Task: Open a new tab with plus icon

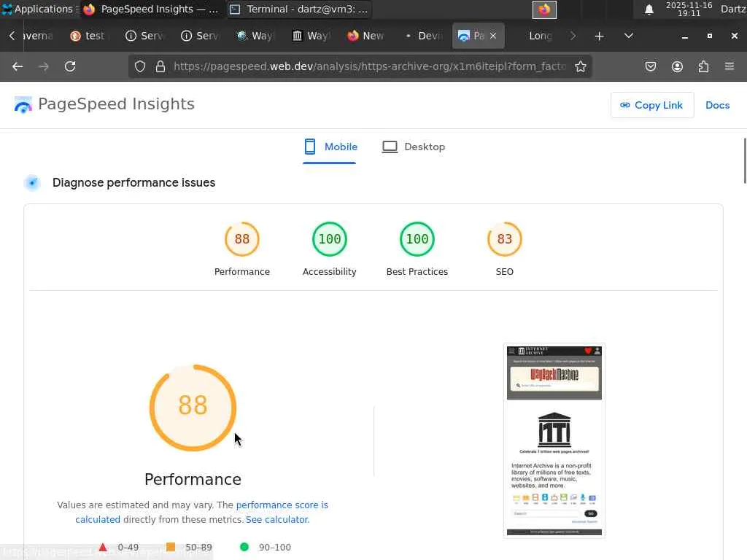Action: pyautogui.click(x=600, y=36)
